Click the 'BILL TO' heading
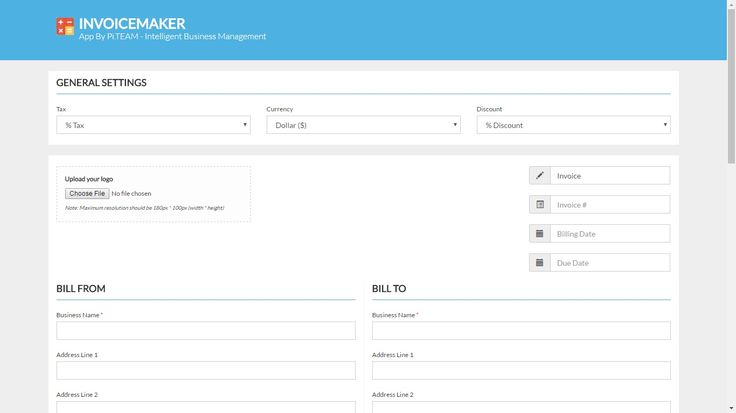736x413 pixels. click(389, 289)
